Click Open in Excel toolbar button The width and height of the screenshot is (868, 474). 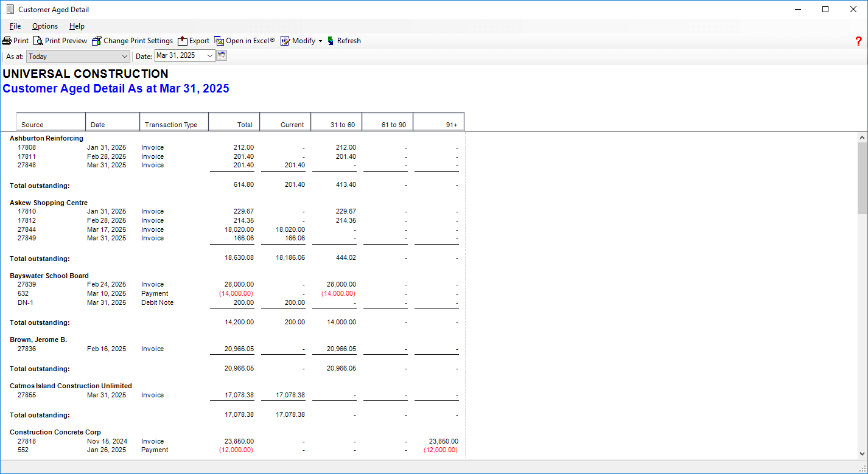[245, 41]
